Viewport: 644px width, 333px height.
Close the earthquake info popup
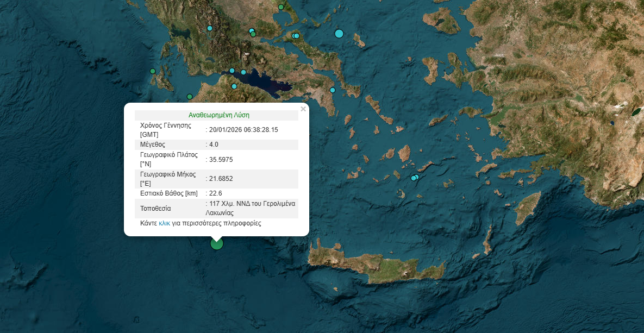coord(303,109)
